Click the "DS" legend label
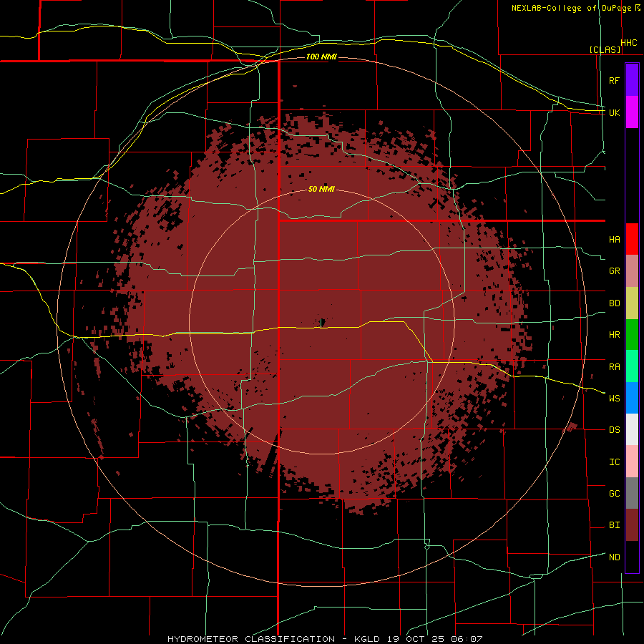The height and width of the screenshot is (644, 644). click(x=614, y=430)
